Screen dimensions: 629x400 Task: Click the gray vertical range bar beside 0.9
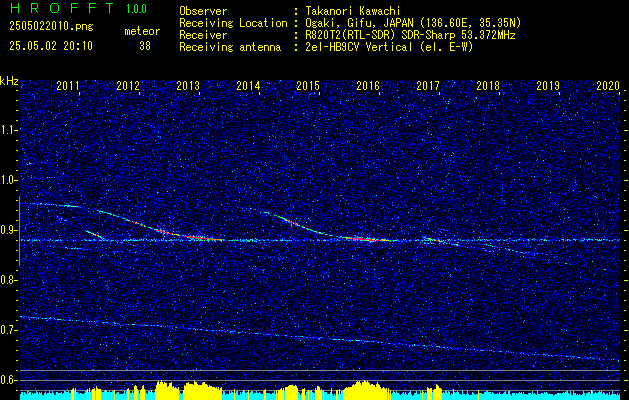(x=19, y=231)
